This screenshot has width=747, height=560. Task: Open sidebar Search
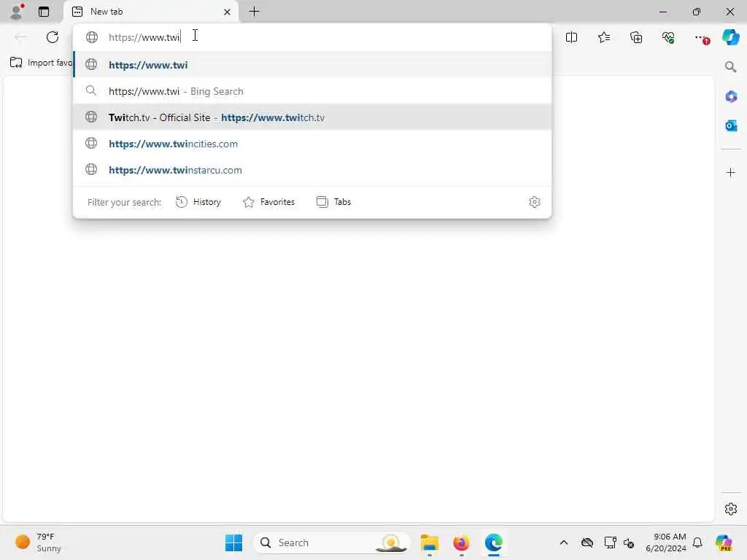click(731, 66)
